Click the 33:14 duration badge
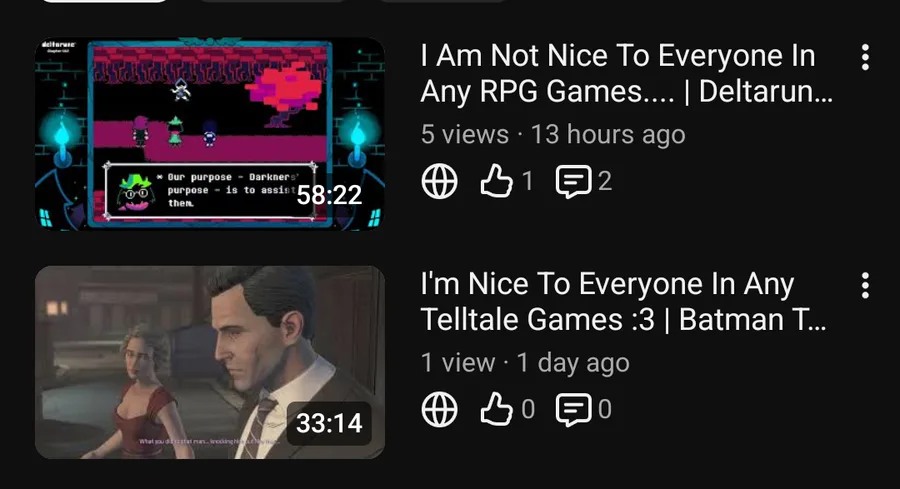Screen dimensions: 900x489 (x=329, y=424)
